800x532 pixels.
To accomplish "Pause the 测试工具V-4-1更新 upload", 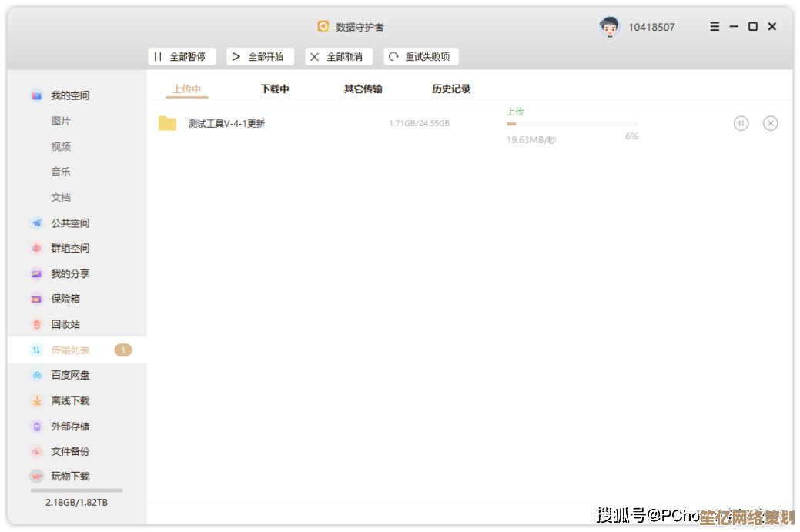I will click(x=741, y=123).
